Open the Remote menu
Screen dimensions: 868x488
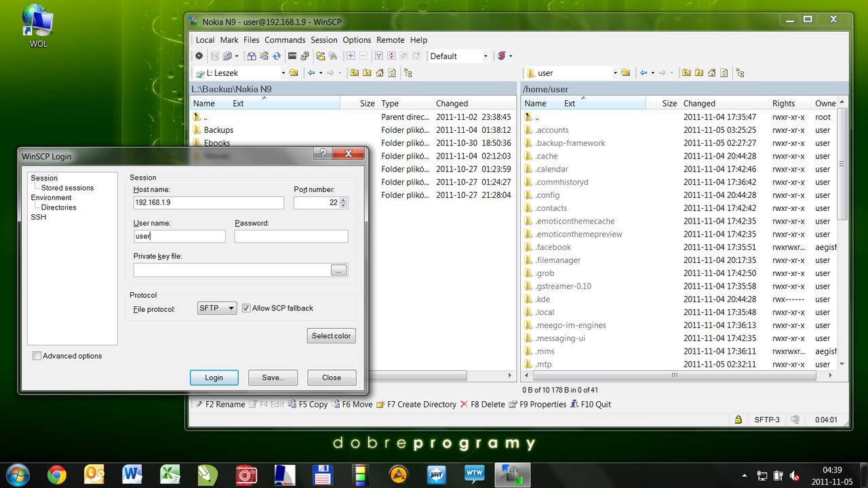(x=391, y=40)
